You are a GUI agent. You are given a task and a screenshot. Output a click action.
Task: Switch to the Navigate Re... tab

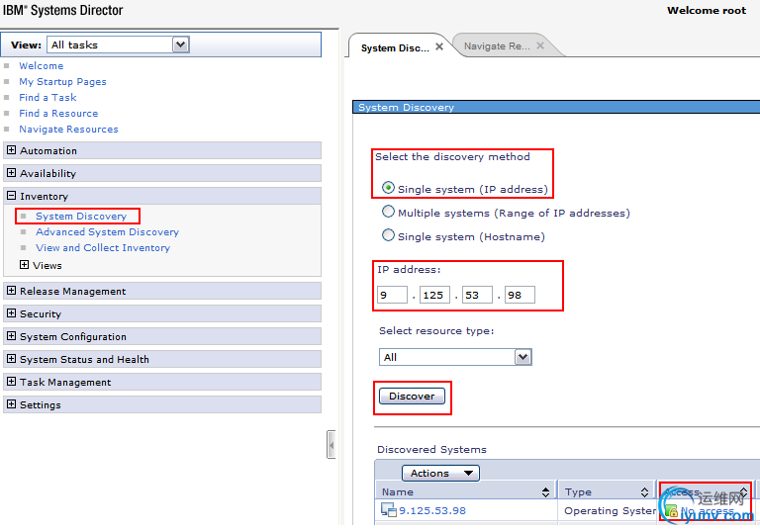[x=497, y=46]
